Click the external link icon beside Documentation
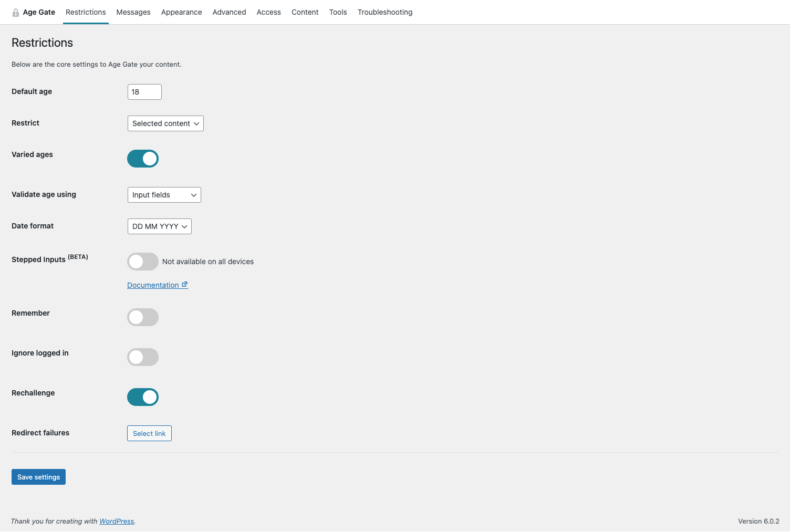The height and width of the screenshot is (532, 790). click(184, 285)
